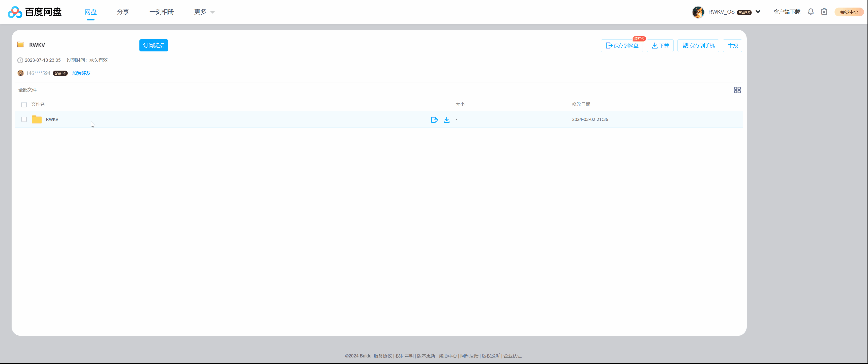Viewport: 868px width, 364px height.
Task: Click the 订阅链接 button
Action: tap(154, 45)
